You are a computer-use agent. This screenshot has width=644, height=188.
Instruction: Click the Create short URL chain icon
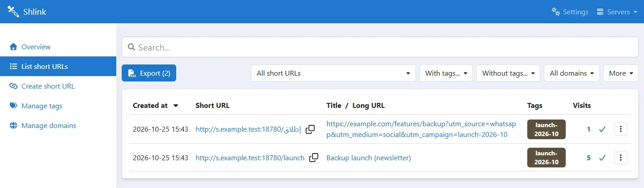13,86
